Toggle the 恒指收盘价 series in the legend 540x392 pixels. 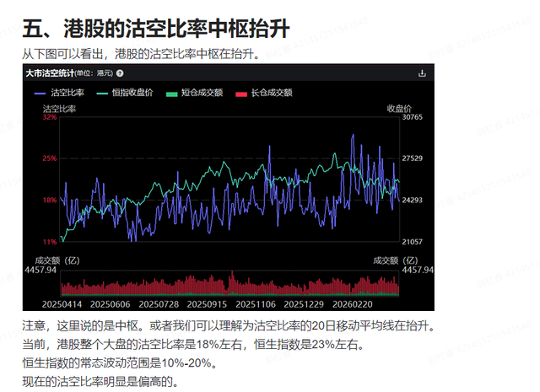(x=125, y=93)
